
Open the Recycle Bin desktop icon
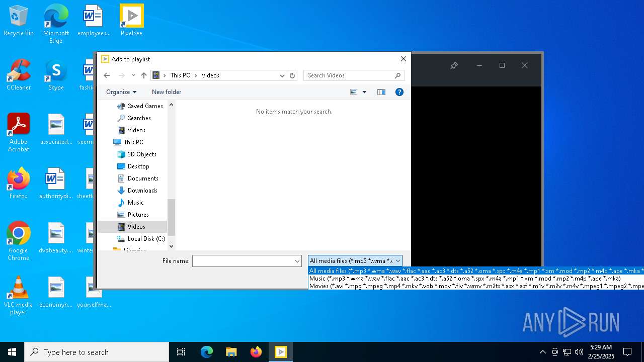point(19,21)
